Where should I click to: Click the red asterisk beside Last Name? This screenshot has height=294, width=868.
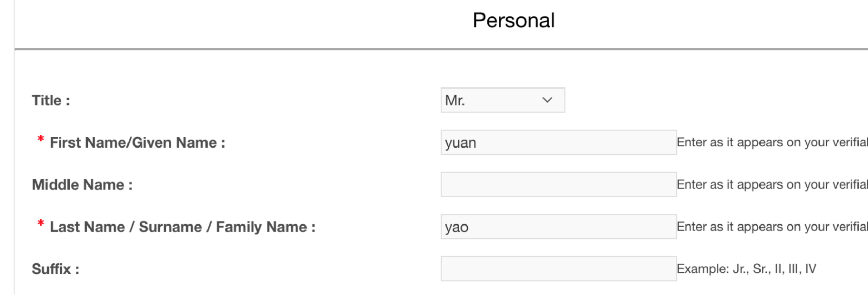[41, 223]
